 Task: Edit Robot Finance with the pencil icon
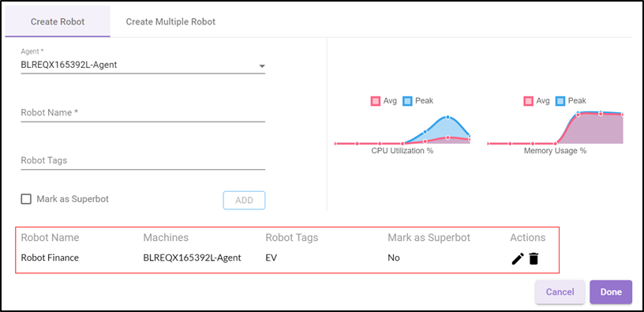coord(518,258)
